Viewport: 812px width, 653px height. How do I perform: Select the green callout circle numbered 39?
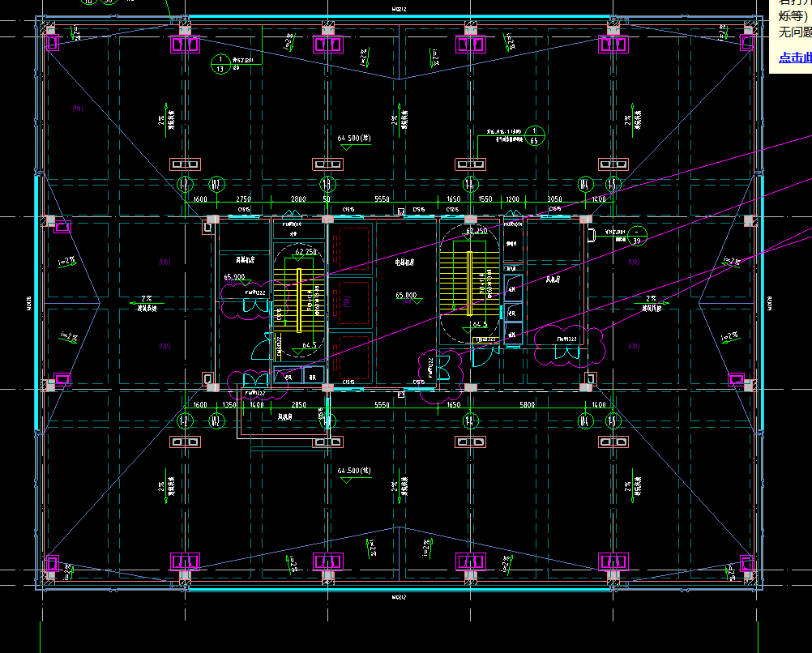point(637,236)
